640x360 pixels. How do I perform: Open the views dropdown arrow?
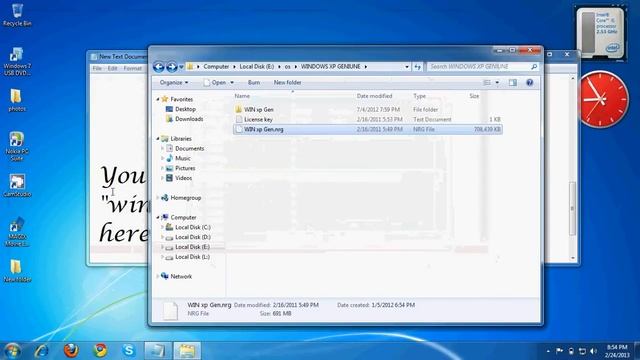(x=497, y=82)
